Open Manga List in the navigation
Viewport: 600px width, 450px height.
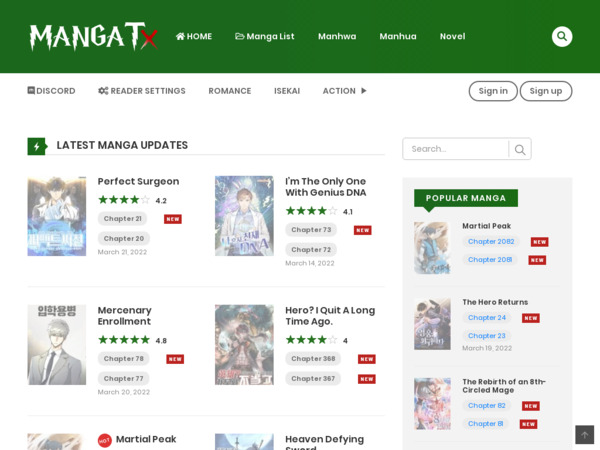[x=265, y=36]
